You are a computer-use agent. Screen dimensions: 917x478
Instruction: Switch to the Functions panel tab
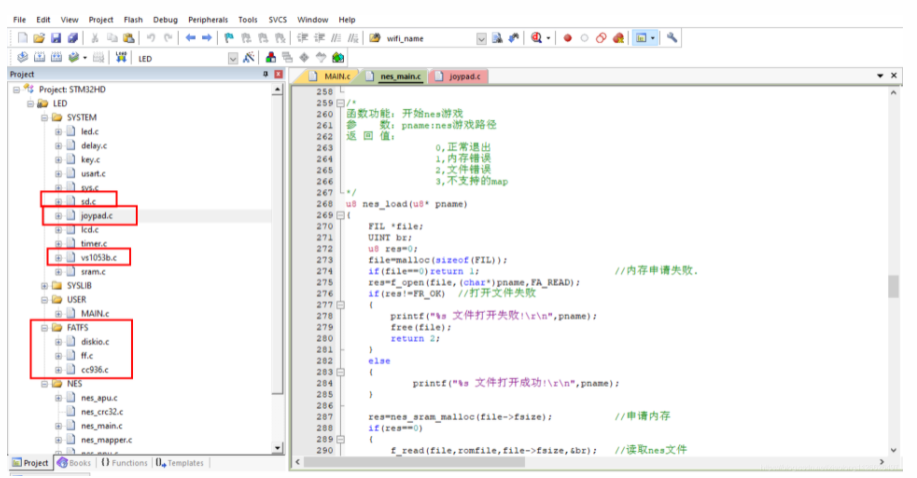click(x=124, y=463)
